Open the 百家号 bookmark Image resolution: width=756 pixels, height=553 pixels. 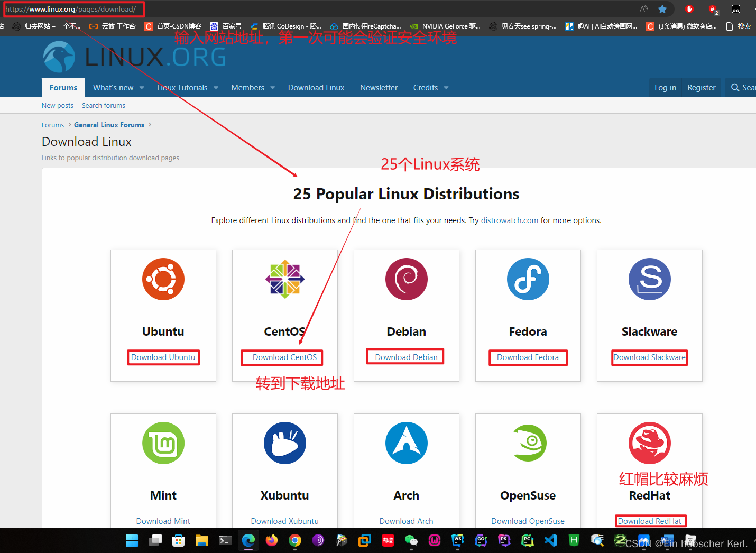point(226,26)
